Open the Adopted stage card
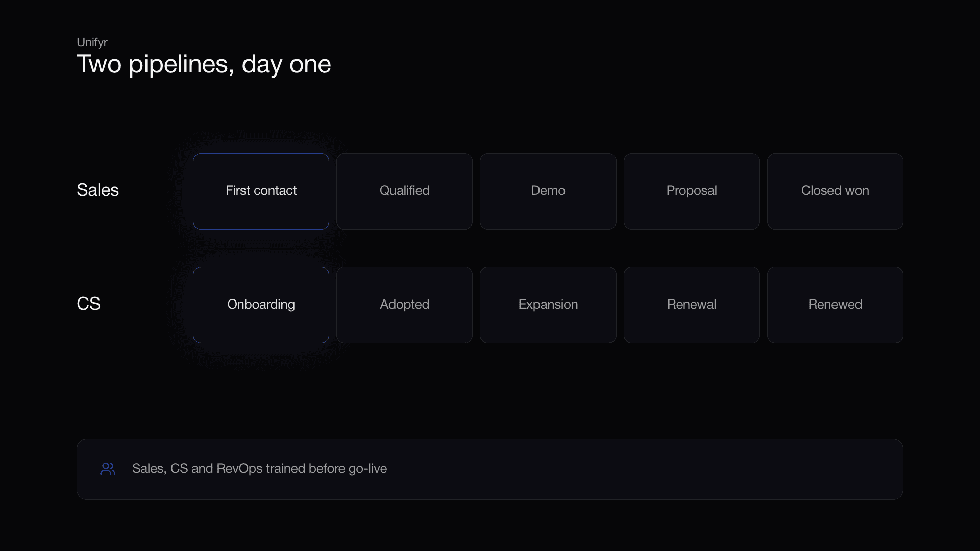The height and width of the screenshot is (551, 980). tap(404, 305)
